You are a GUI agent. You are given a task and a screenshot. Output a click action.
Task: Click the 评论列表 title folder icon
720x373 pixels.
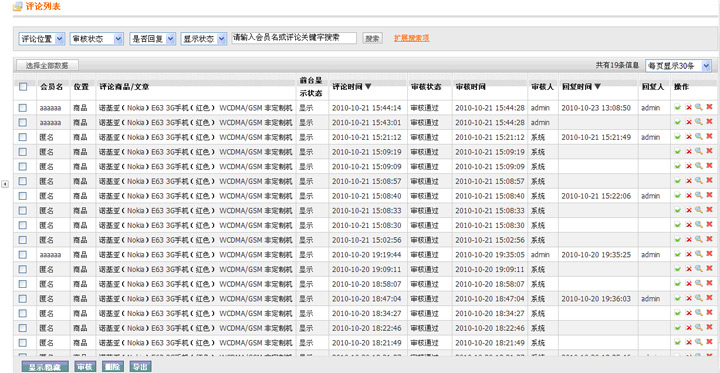click(x=17, y=6)
